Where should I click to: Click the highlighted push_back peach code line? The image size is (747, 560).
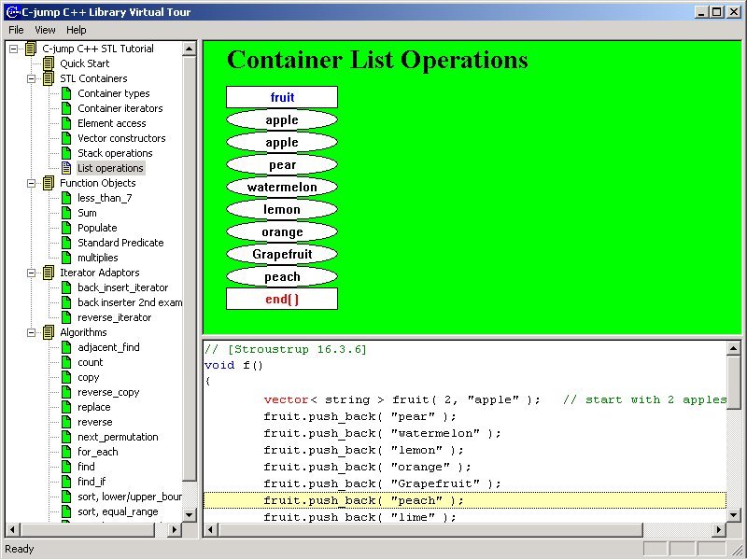465,500
